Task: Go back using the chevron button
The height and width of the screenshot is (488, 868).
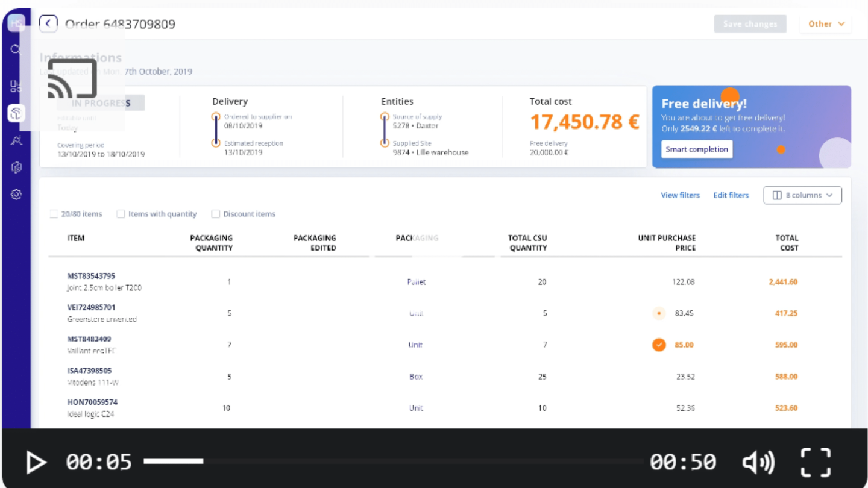Action: (x=48, y=24)
